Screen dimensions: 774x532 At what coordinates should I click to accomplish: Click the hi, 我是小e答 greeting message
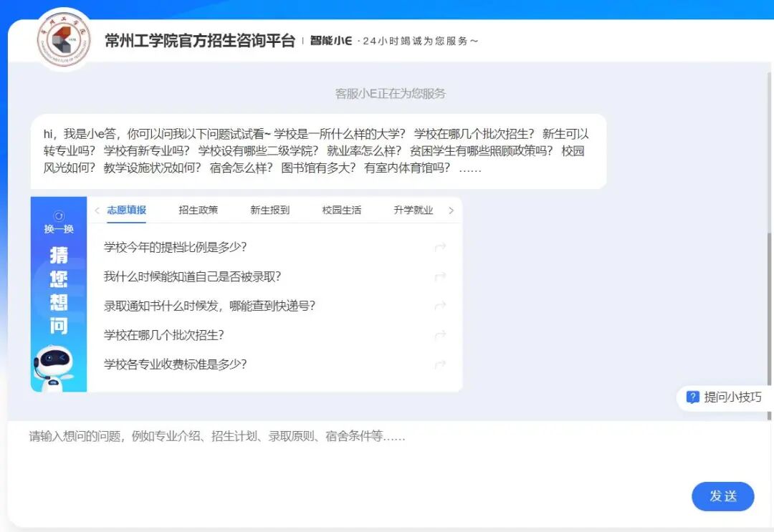click(318, 151)
